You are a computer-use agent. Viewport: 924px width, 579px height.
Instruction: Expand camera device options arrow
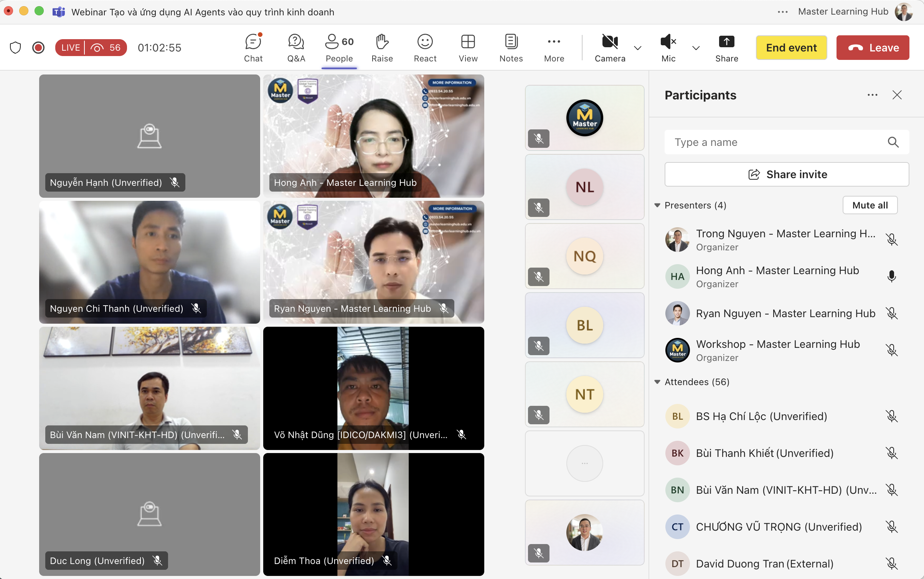pos(638,48)
